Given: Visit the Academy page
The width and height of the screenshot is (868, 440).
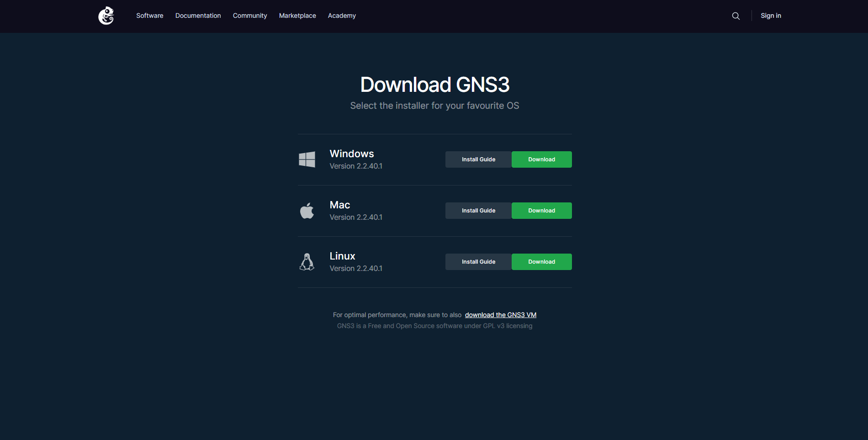Looking at the screenshot, I should (342, 16).
